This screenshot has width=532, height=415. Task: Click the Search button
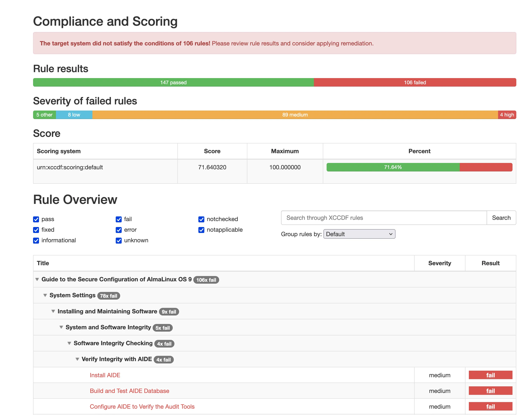click(501, 218)
